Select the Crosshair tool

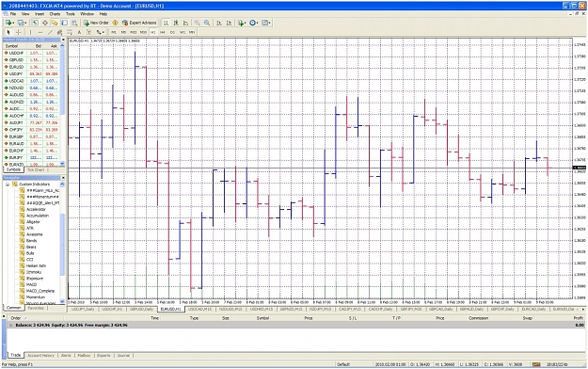[19, 32]
